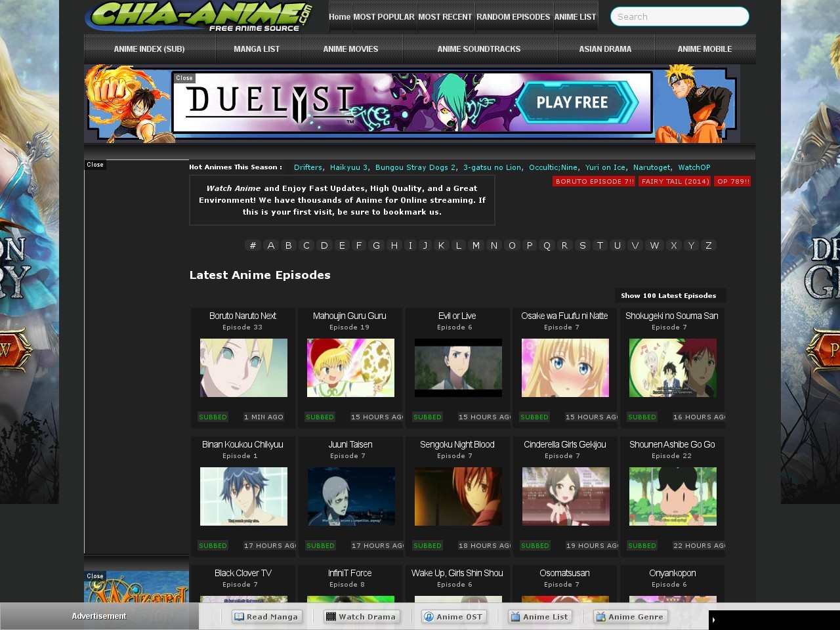Image resolution: width=840 pixels, height=630 pixels.
Task: Click Wake Up, Girls Shin Shou title
Action: (x=457, y=573)
